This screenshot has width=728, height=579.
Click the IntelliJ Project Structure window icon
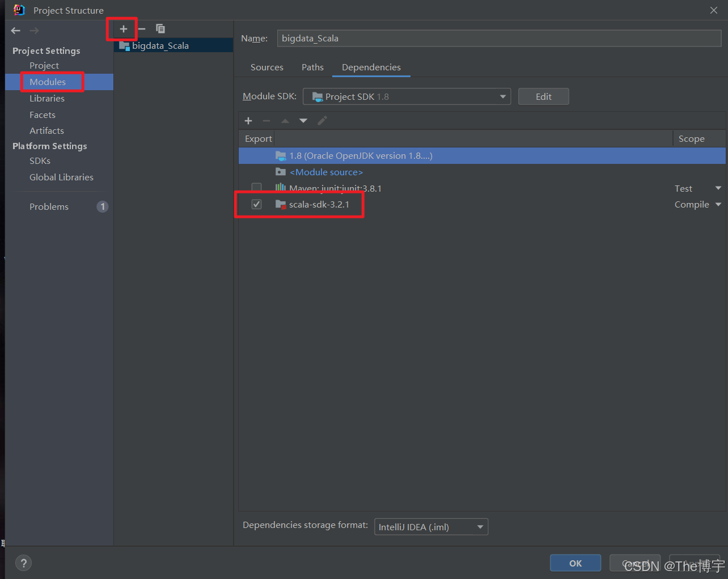(x=19, y=10)
